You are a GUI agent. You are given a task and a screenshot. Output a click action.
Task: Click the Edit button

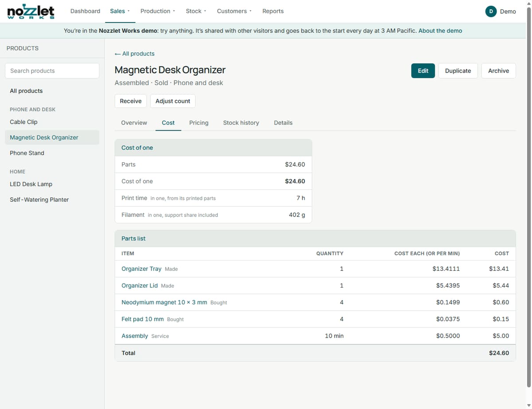[x=423, y=71]
